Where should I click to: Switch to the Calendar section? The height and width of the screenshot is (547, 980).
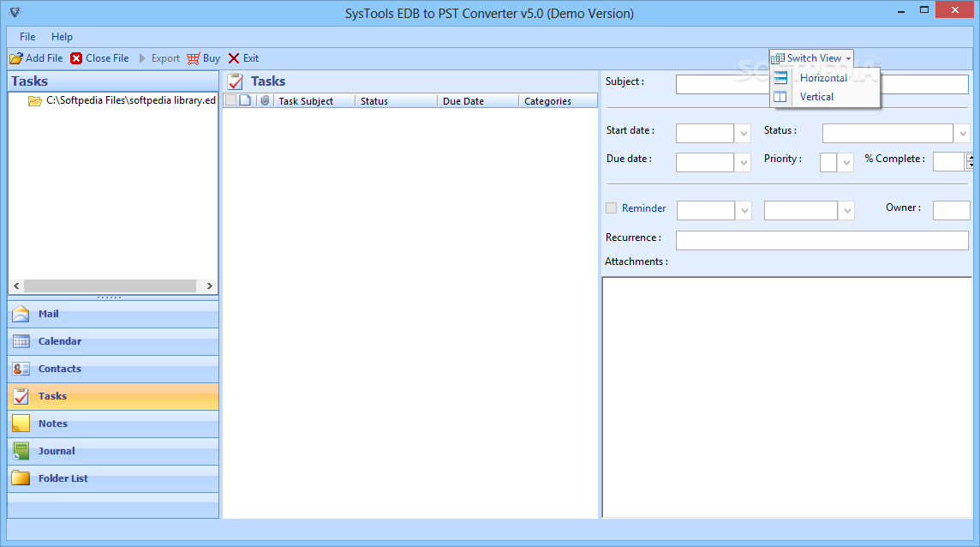(x=113, y=342)
